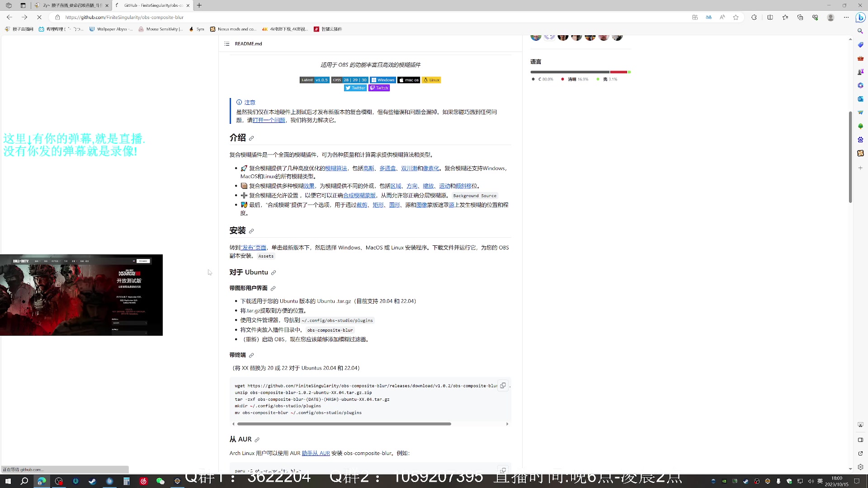Click the C 80.0% language entry
The height and width of the screenshot is (488, 868).
coord(542,79)
